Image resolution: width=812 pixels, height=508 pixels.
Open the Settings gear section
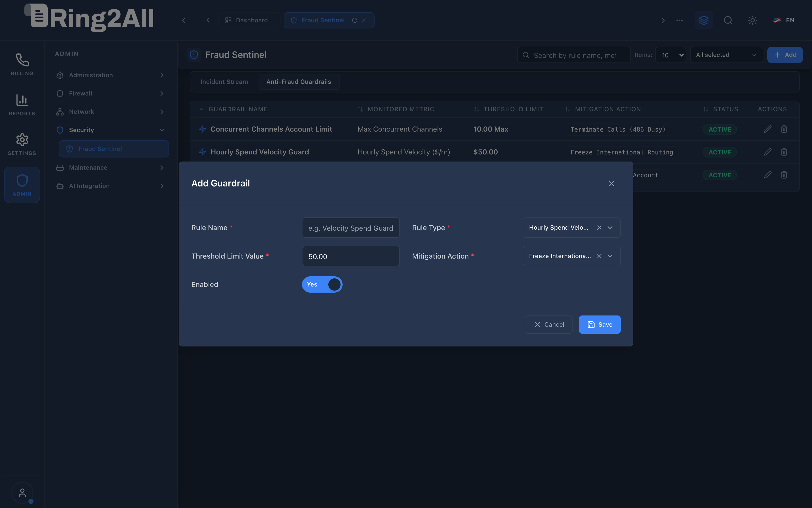pos(22,144)
